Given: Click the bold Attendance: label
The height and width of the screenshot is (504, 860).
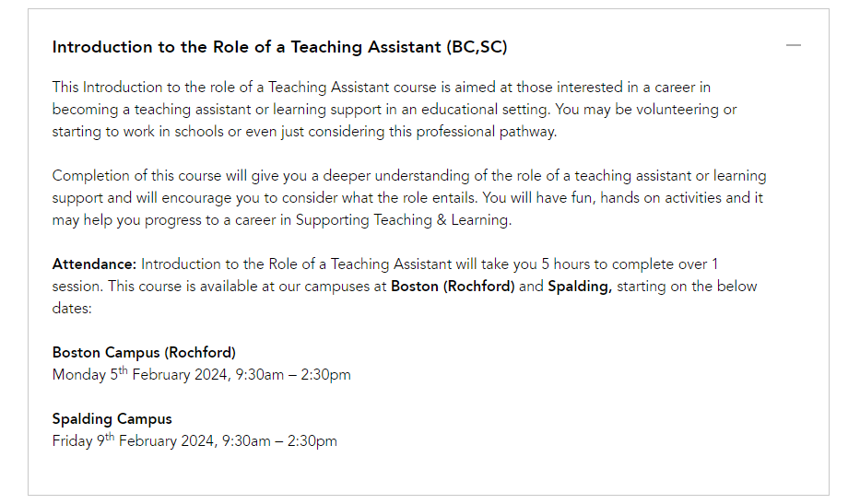Looking at the screenshot, I should click(x=94, y=264).
